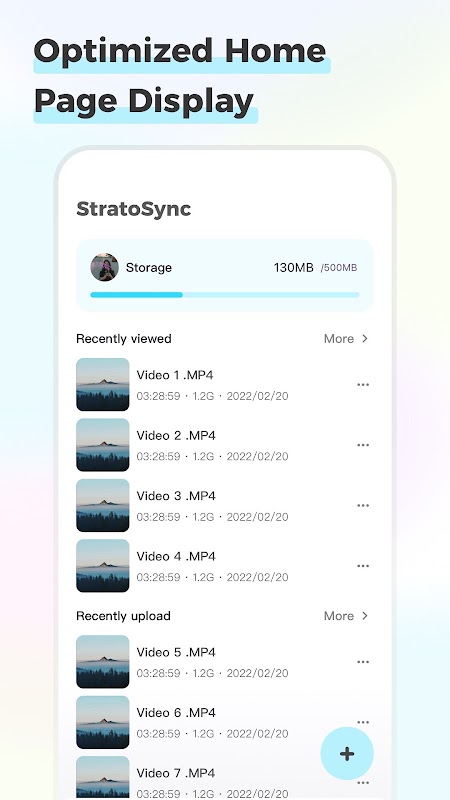450x800 pixels.
Task: Open options menu for Video 5 .MP4
Action: tap(363, 662)
